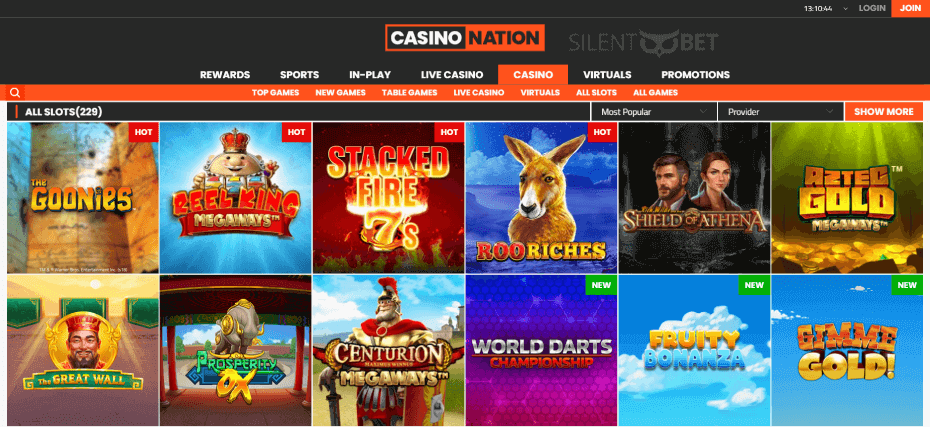
Task: Open the LOGIN link
Action: click(872, 8)
